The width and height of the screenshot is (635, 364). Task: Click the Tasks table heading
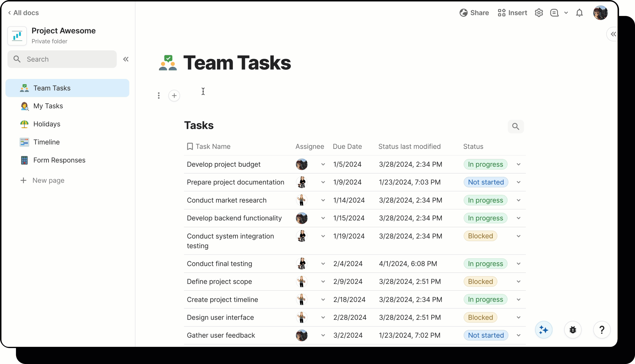coord(199,125)
